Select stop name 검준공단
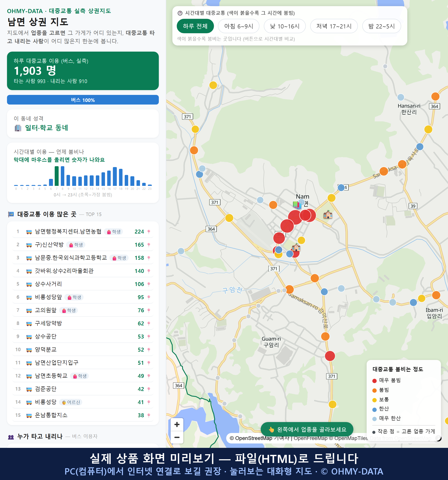This screenshot has width=448, height=480. [46, 389]
